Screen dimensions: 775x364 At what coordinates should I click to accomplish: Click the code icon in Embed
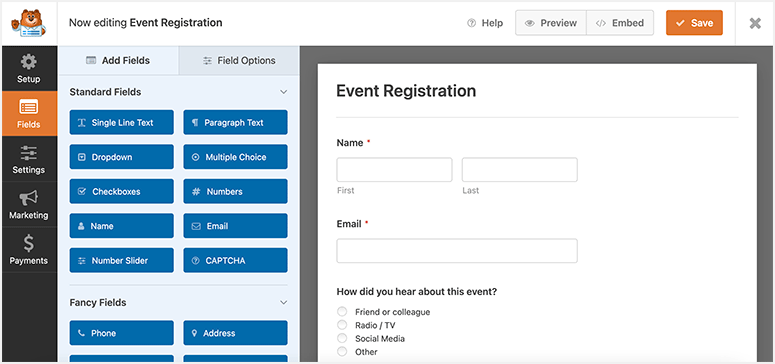(x=601, y=23)
